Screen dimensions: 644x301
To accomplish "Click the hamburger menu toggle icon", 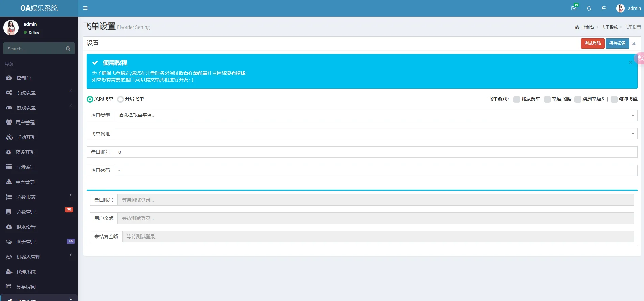I will click(85, 8).
